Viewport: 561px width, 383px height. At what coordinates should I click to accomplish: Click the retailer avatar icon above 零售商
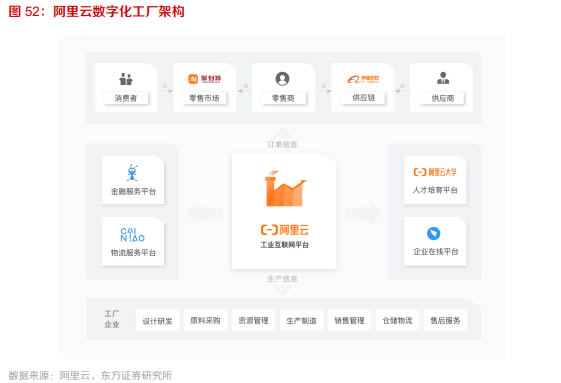point(282,79)
